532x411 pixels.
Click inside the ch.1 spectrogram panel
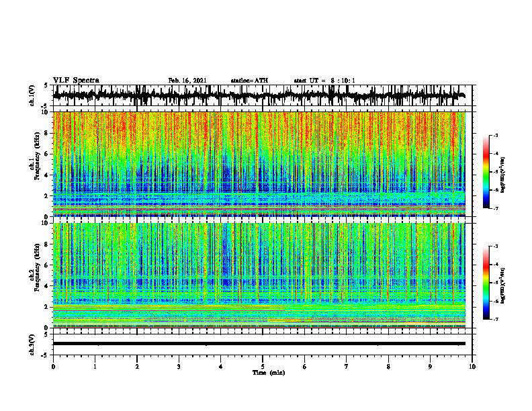[259, 164]
